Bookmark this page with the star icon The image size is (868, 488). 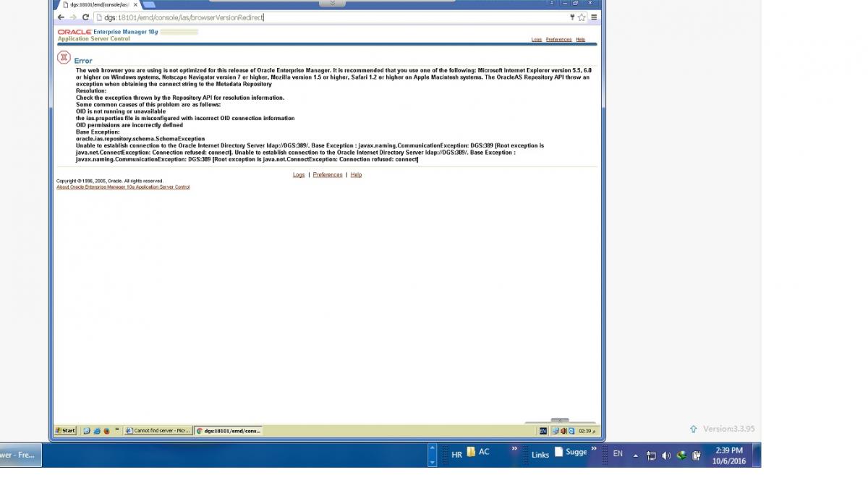tap(582, 17)
